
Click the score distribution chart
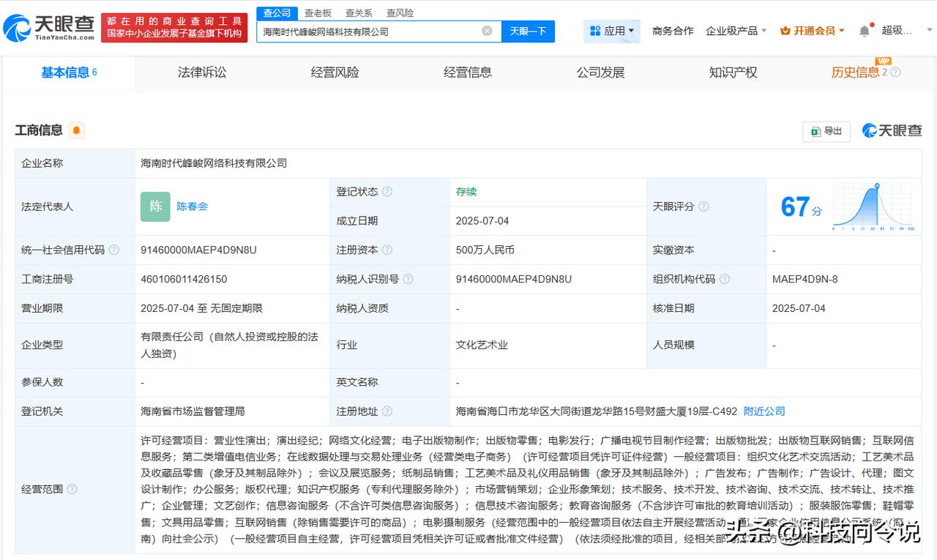click(873, 206)
